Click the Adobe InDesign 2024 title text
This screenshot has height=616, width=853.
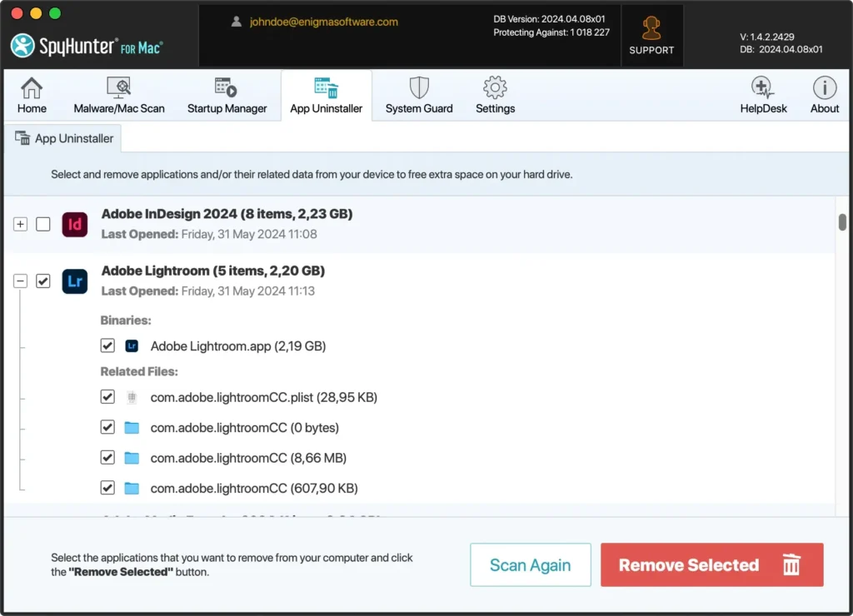point(227,214)
